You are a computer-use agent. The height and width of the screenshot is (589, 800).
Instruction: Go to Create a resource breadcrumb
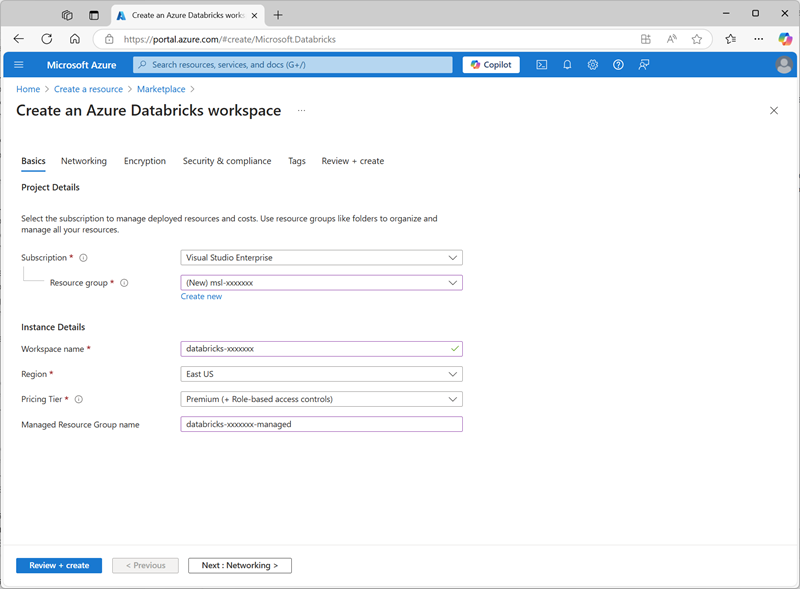click(x=88, y=89)
